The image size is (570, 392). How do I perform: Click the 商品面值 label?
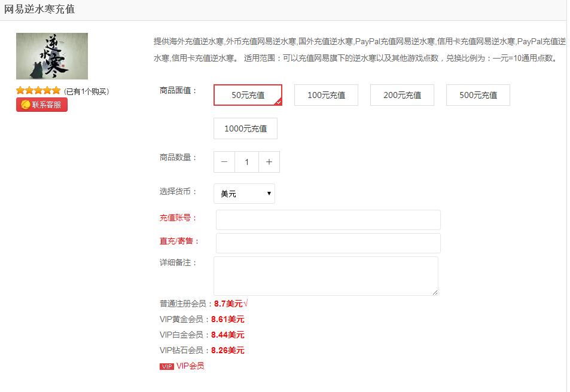coord(178,90)
